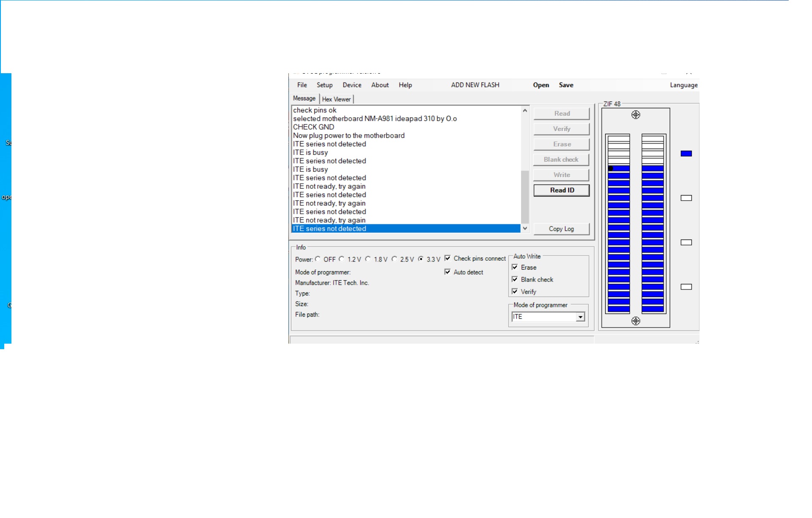Viewport: 812px width, 518px height.
Task: Select the 3.3 V power option
Action: click(x=421, y=259)
